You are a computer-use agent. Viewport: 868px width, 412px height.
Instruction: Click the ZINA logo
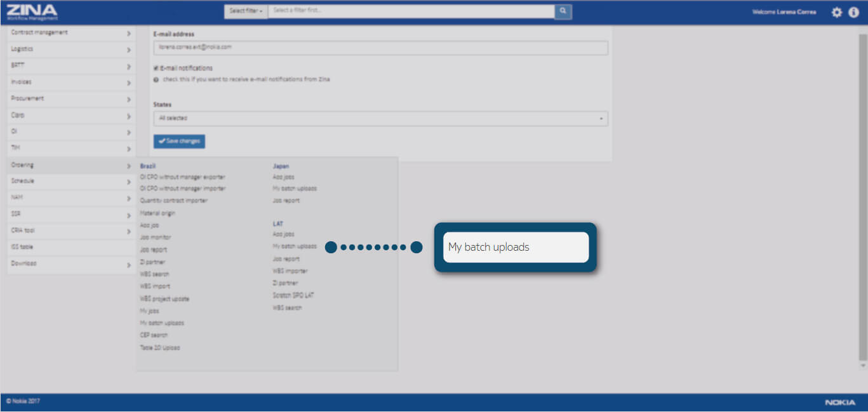pos(32,11)
